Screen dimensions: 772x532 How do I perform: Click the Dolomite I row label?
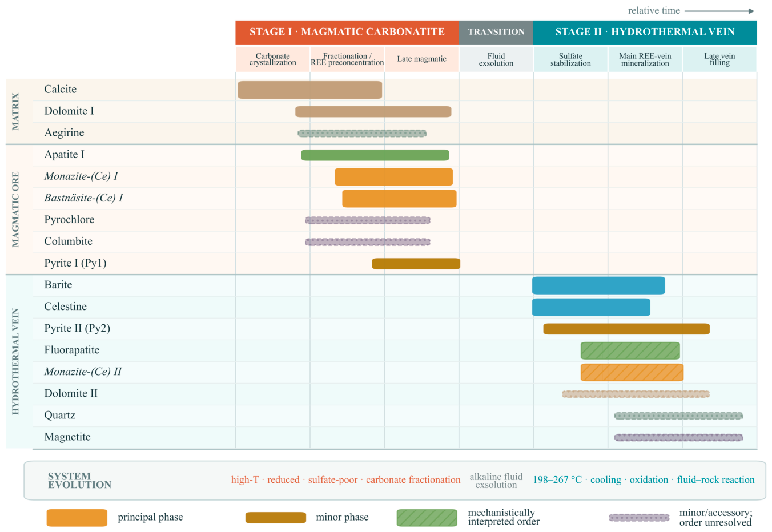point(69,111)
